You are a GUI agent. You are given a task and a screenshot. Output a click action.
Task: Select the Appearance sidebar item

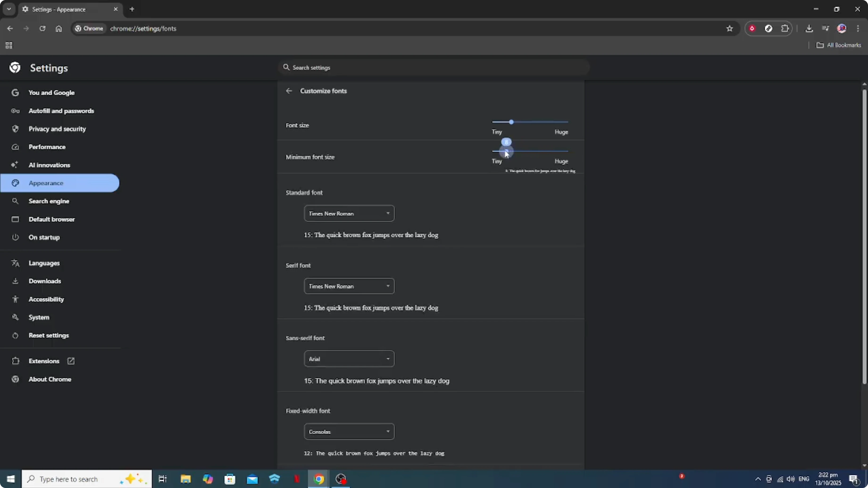60,183
